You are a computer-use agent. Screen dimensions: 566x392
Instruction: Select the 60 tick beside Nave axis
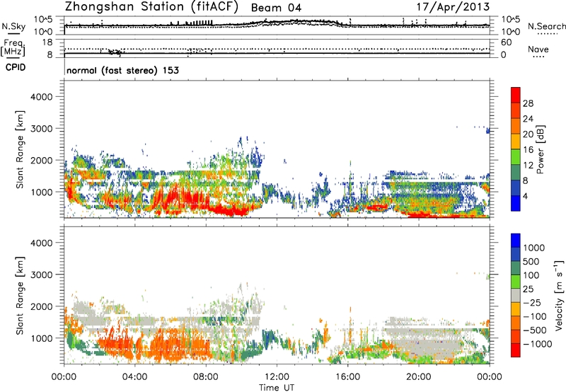[506, 42]
